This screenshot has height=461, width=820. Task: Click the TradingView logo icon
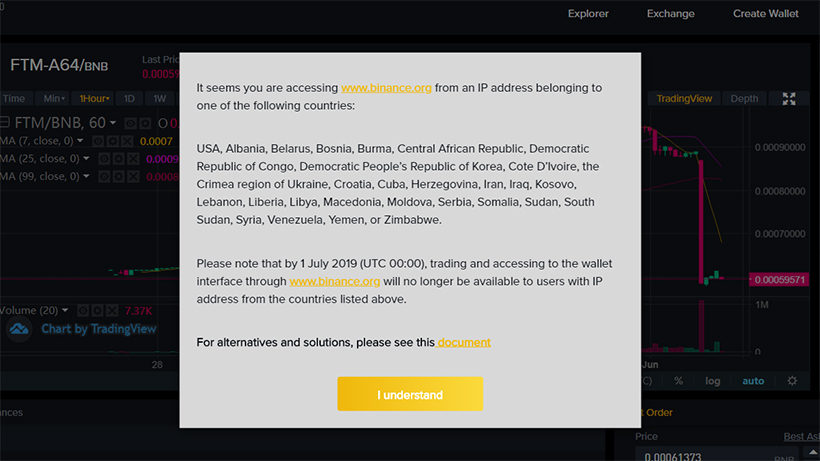pos(19,328)
